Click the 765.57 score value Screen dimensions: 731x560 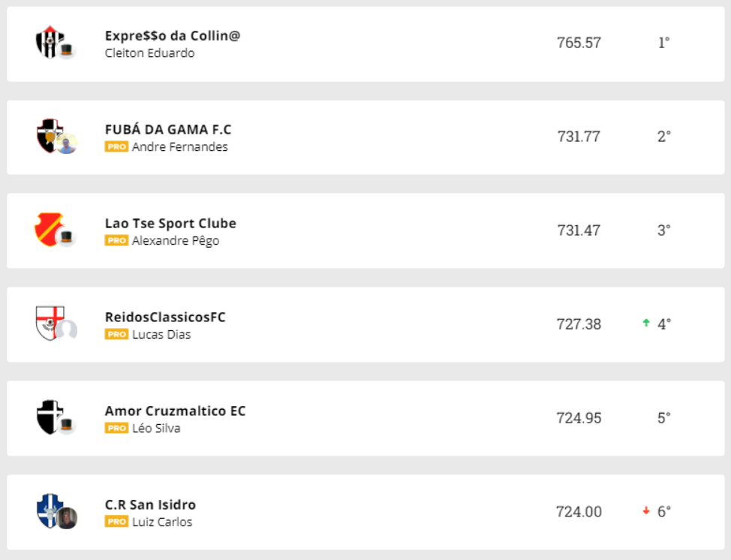tap(579, 43)
